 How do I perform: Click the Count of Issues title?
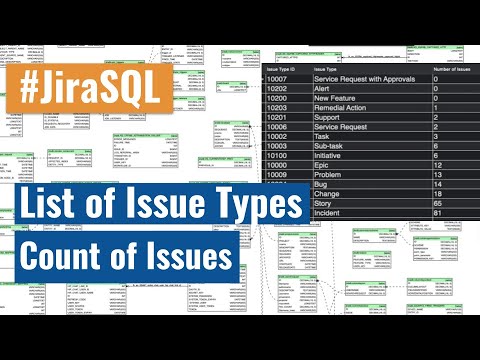point(127,256)
